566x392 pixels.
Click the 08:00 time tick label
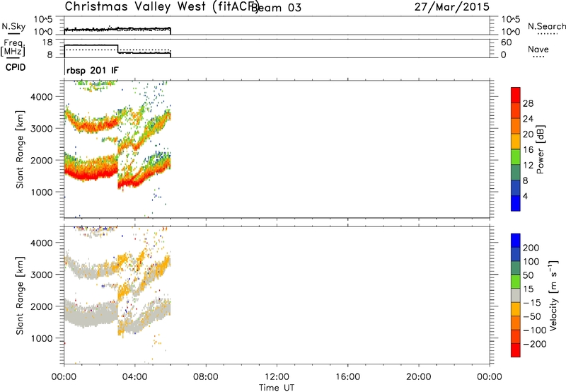(205, 377)
